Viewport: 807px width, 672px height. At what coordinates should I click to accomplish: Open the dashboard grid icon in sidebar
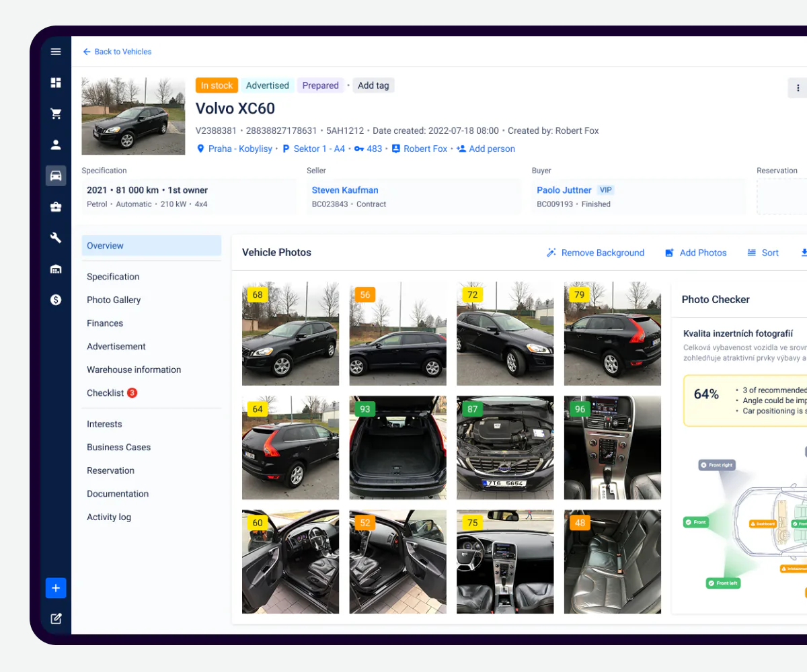[56, 83]
